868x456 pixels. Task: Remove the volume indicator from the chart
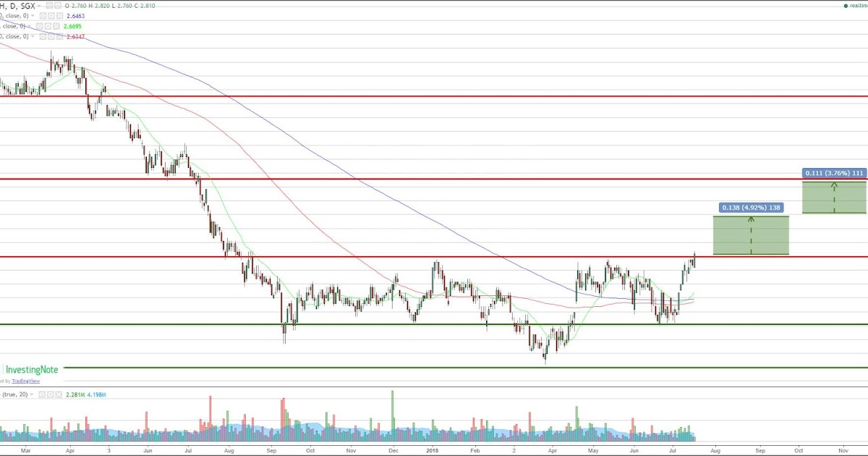[x=59, y=395]
